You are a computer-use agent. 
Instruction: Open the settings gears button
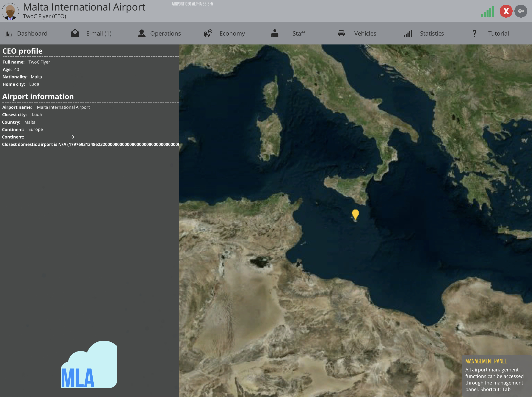tap(521, 11)
